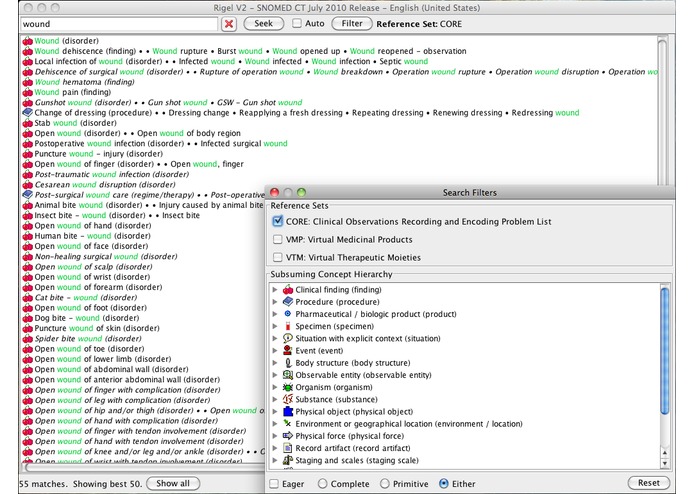Click the Body structure icon

pos(288,363)
